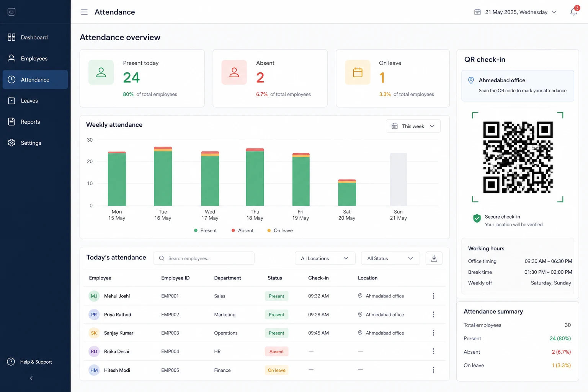
Task: Open row options for Sanjay Kumar
Action: 433,333
